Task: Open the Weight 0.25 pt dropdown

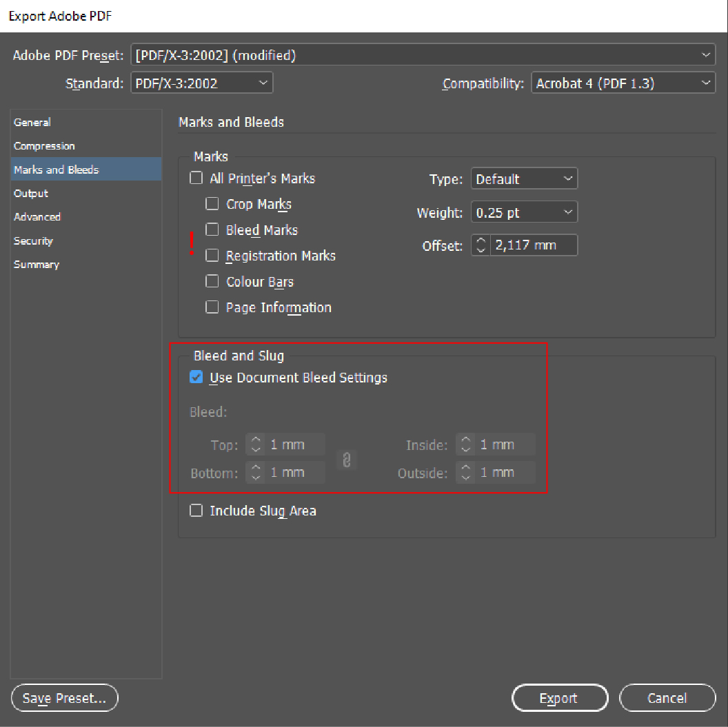Action: click(x=524, y=213)
